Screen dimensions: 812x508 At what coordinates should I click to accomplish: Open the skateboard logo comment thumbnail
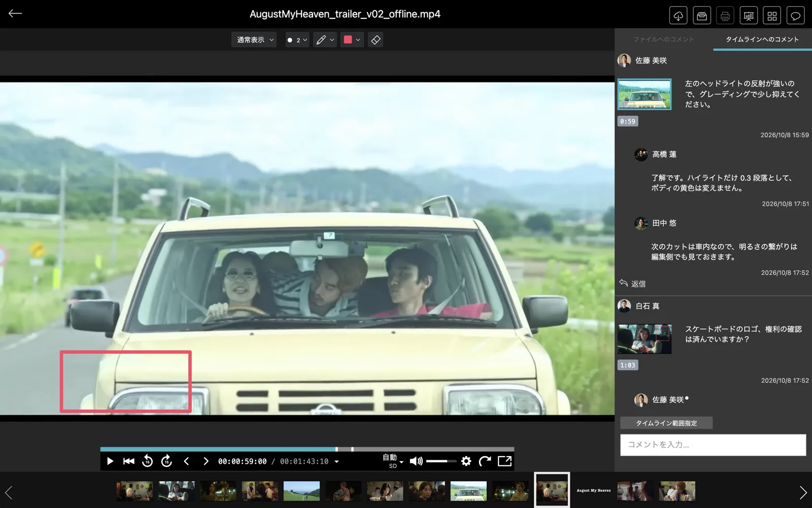[x=645, y=339]
